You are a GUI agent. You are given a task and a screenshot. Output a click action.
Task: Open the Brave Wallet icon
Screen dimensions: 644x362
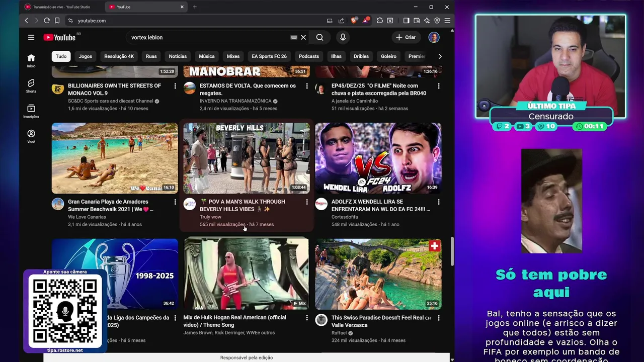click(417, 21)
